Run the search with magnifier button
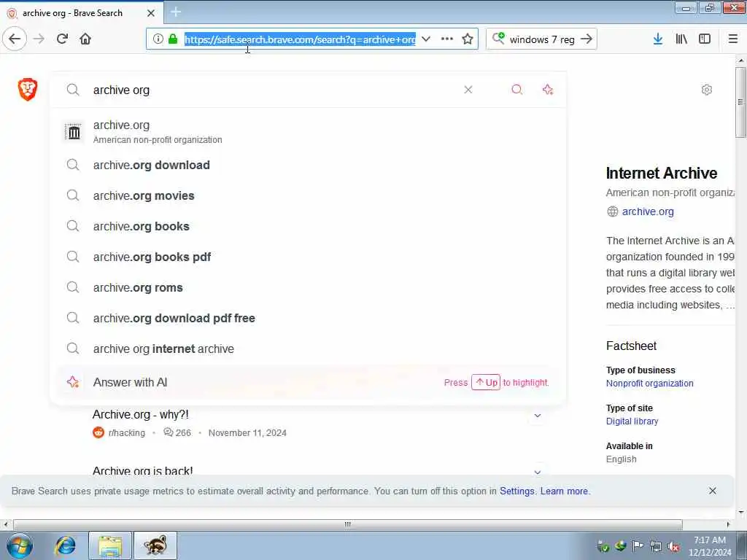The width and height of the screenshot is (747, 560). tap(517, 90)
